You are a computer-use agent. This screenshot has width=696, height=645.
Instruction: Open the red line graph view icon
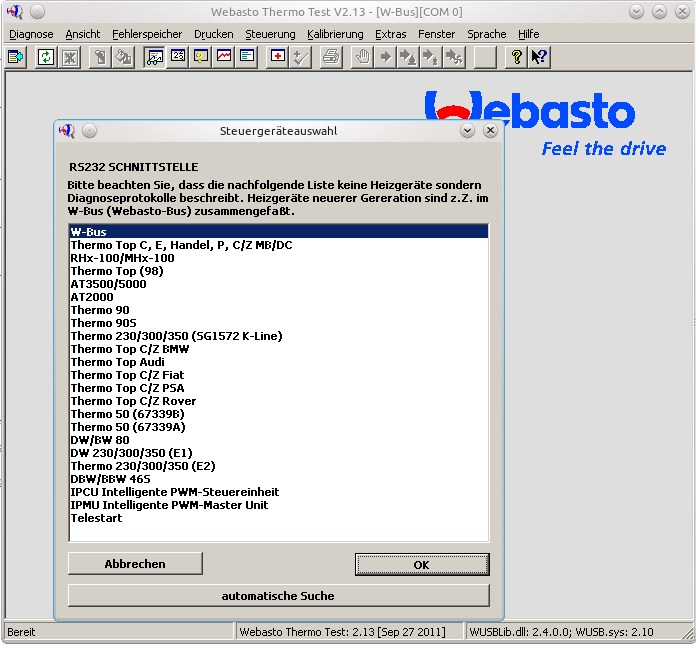(224, 57)
